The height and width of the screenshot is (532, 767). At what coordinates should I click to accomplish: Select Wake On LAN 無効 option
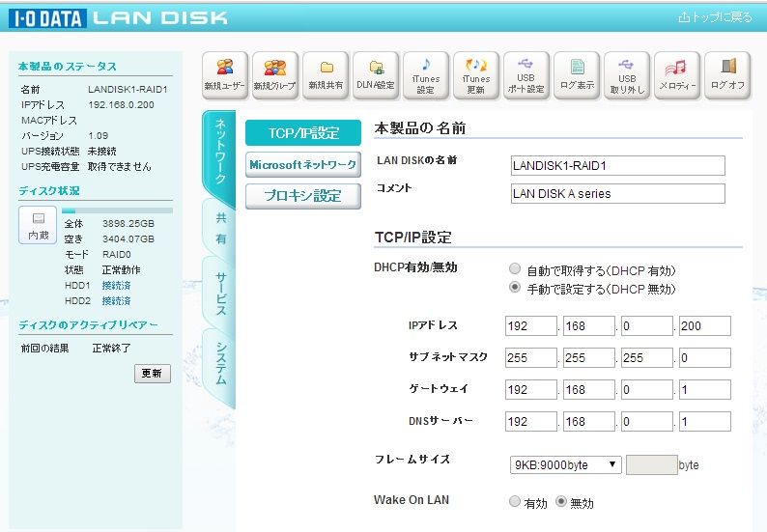(561, 501)
